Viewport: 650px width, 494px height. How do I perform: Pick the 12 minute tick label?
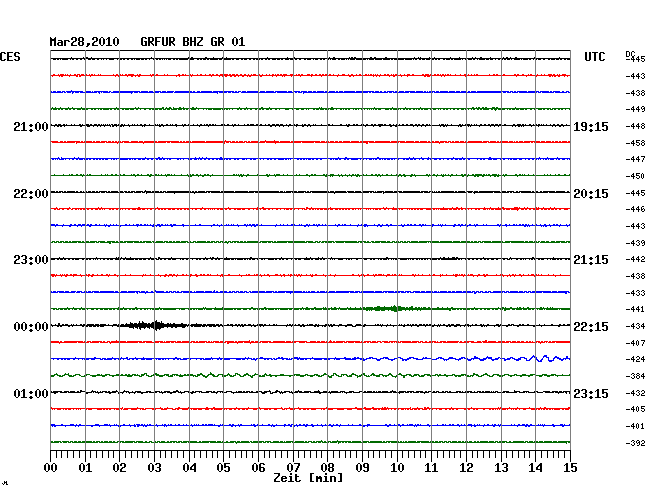(x=466, y=468)
